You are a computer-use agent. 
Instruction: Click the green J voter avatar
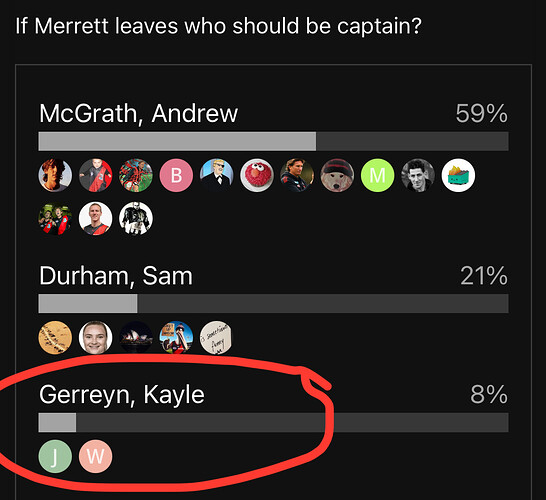coord(55,456)
